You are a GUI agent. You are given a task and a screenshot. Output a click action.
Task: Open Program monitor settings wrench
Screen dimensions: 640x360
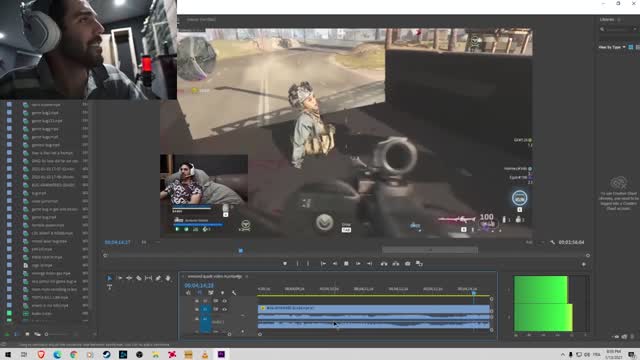(552, 242)
